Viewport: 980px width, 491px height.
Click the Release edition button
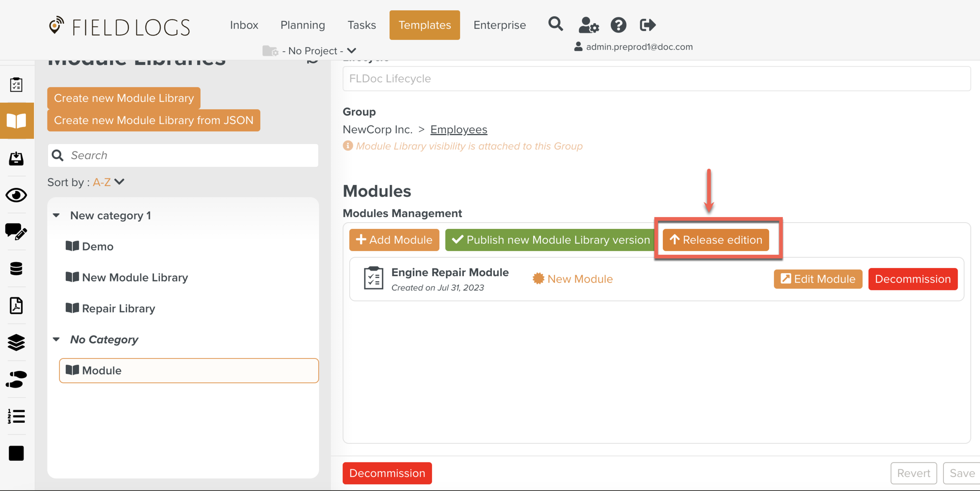click(716, 240)
